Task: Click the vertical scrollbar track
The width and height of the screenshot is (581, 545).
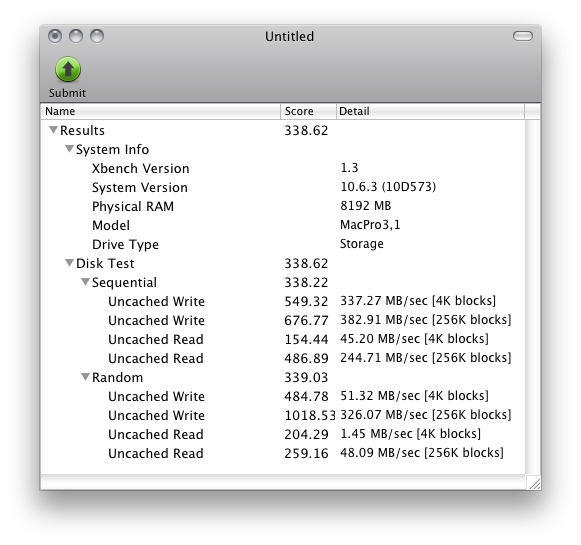Action: click(533, 296)
